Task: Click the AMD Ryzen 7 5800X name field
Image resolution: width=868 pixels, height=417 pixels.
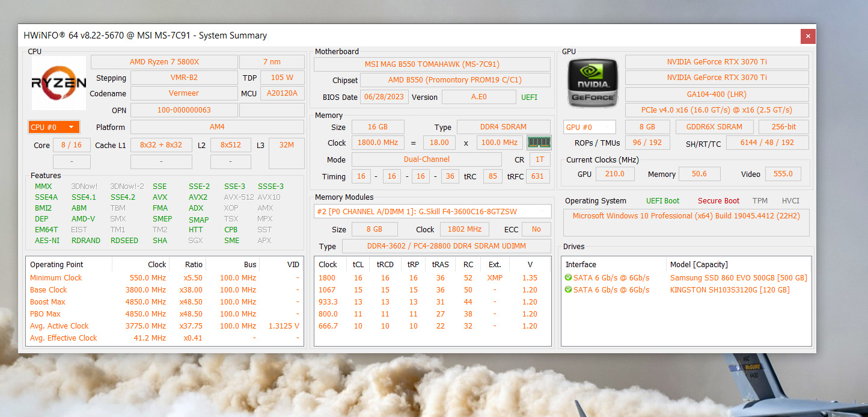Action: [x=164, y=62]
